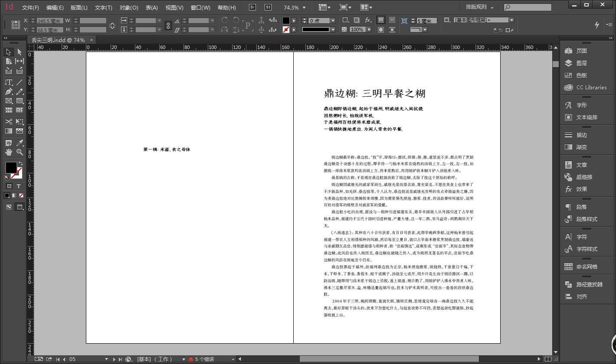Open the arrange documents dropdown
The width and height of the screenshot is (616, 364).
tap(367, 7)
